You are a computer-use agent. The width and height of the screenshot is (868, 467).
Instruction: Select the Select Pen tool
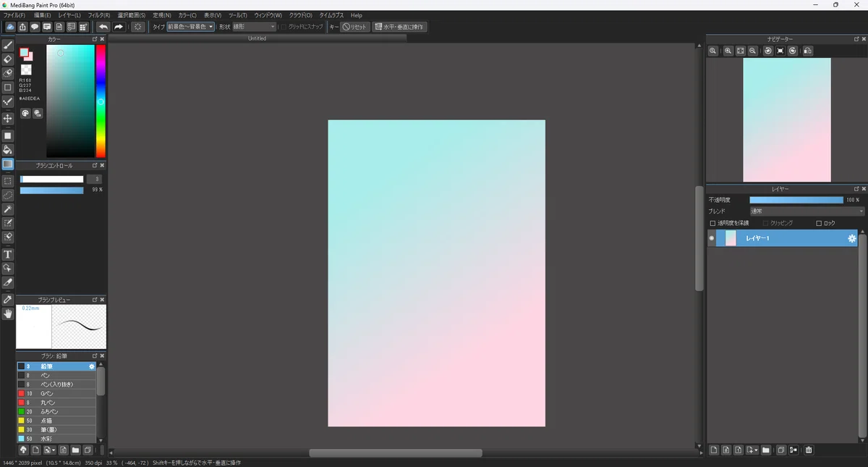coord(8,223)
